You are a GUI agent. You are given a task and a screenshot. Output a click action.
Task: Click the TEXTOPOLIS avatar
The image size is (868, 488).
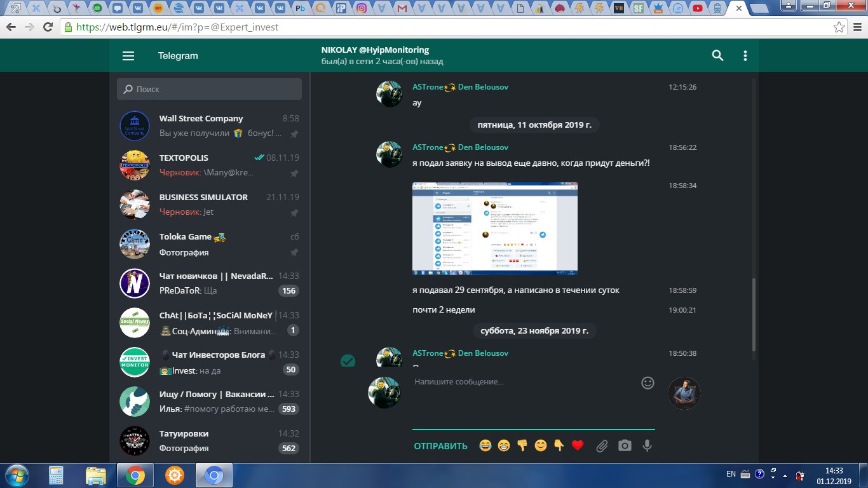(x=135, y=166)
